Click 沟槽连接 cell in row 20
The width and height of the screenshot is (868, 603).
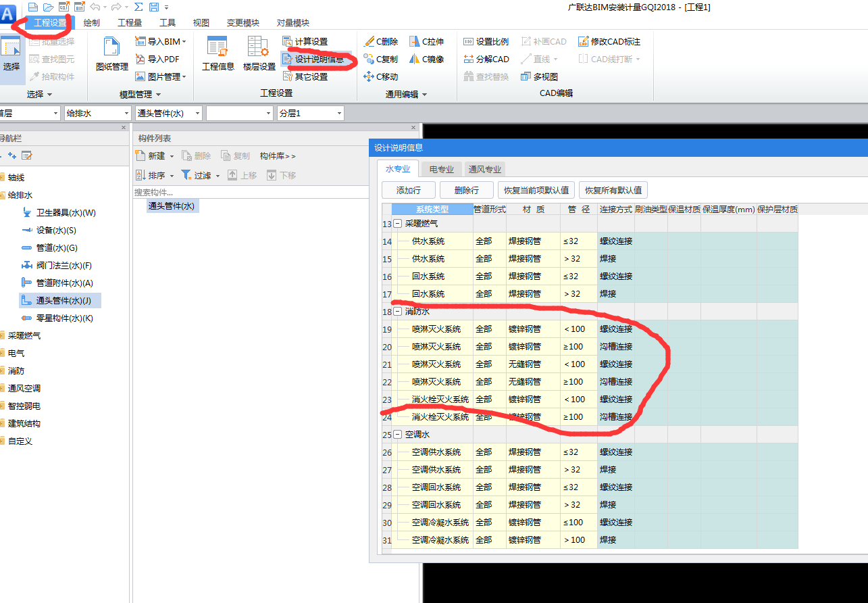[x=616, y=347]
